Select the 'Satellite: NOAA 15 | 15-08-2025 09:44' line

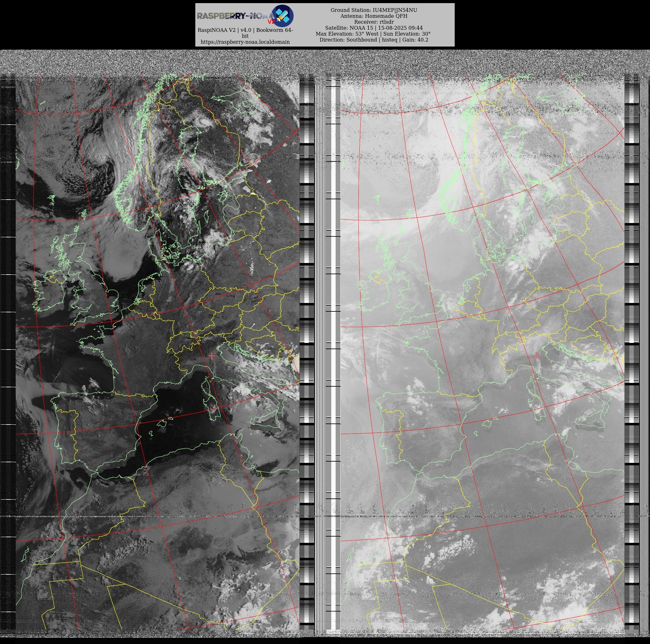[374, 28]
